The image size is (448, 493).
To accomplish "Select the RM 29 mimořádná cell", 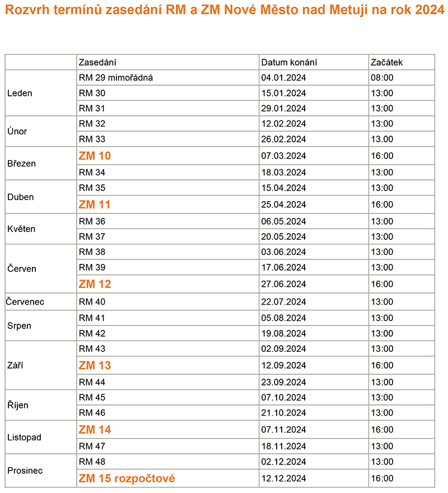I will tap(168, 78).
